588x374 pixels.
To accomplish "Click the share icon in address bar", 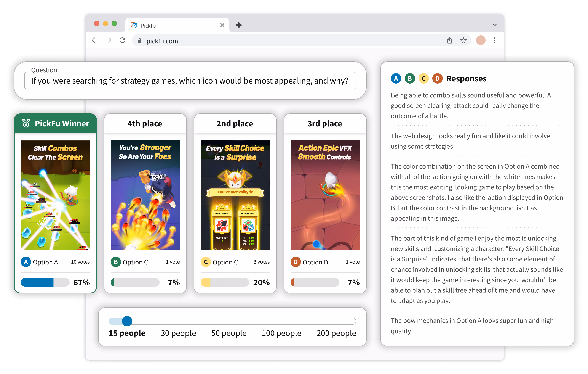I will (x=450, y=40).
